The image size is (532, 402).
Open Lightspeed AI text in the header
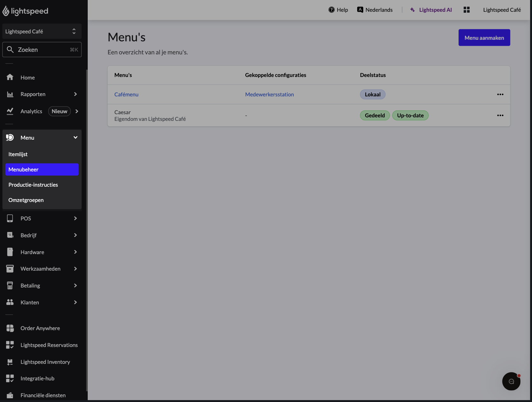(x=435, y=10)
